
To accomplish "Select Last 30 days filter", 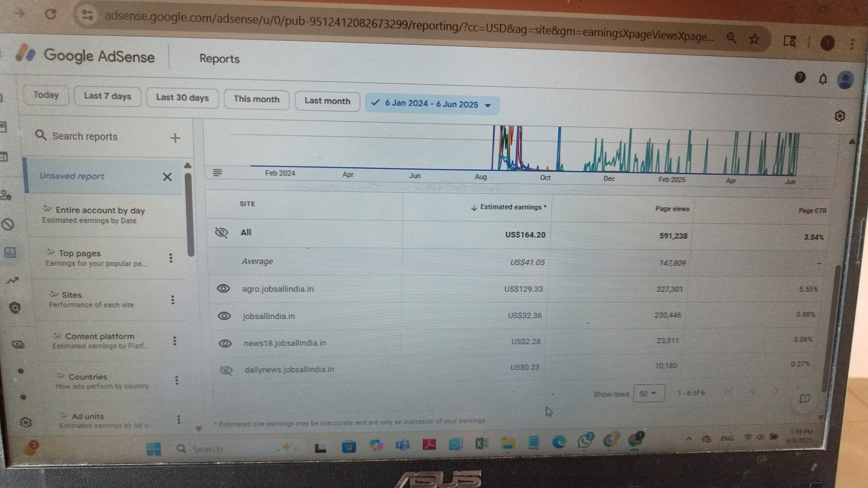I will (x=182, y=98).
